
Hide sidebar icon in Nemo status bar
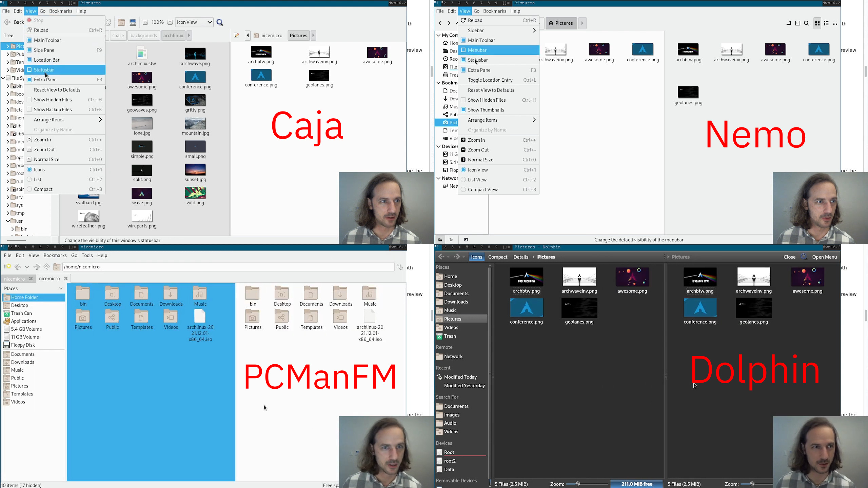click(466, 240)
